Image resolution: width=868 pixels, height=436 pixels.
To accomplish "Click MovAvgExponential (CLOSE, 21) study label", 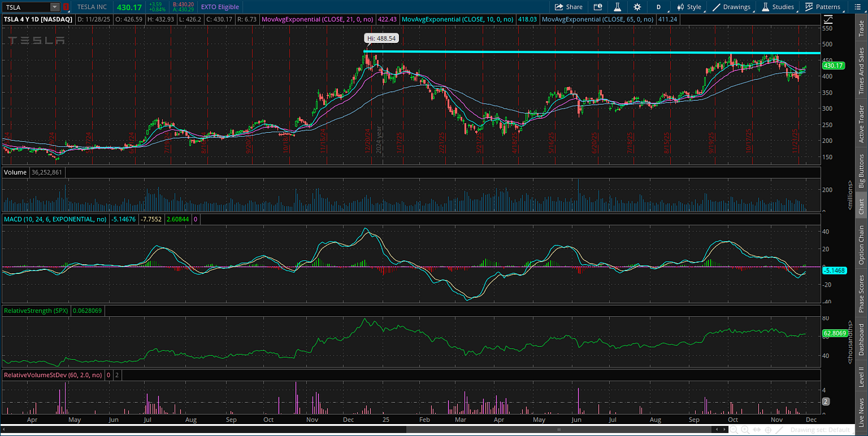I will 319,19.
